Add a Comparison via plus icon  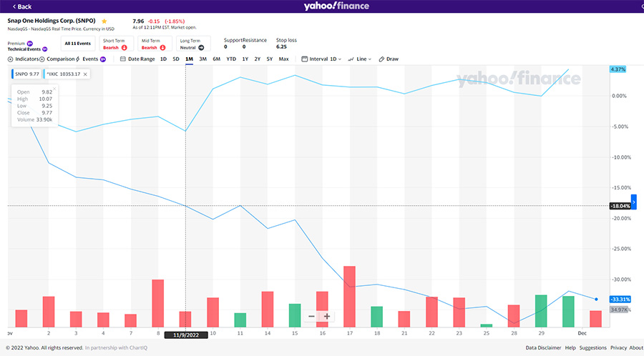[42, 59]
